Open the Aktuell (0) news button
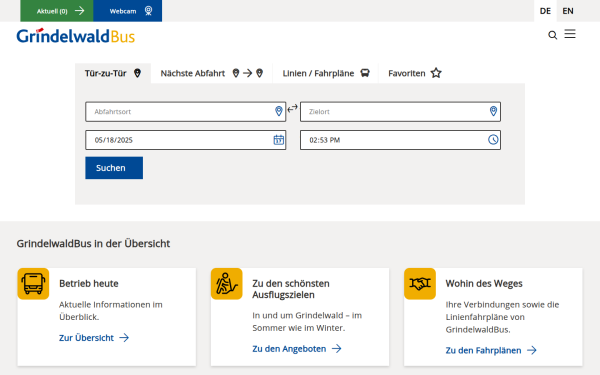 [x=57, y=11]
